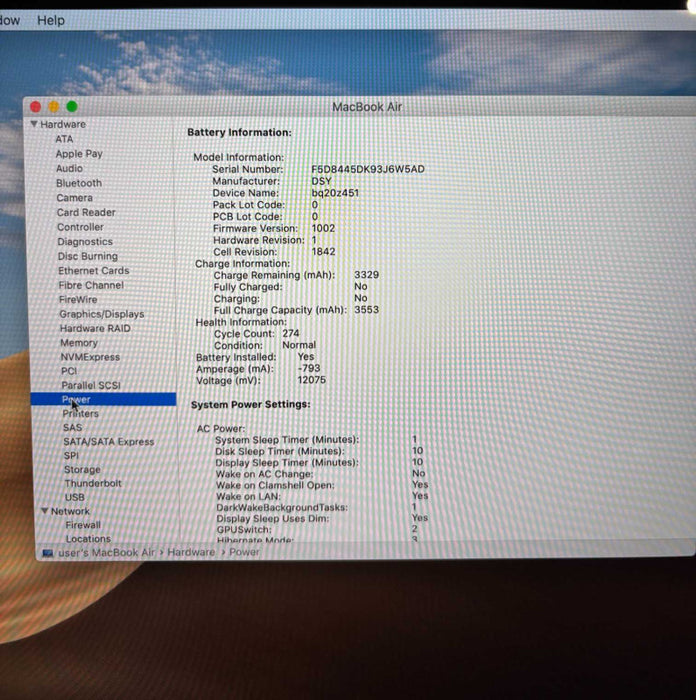Open the Help menu

(51, 21)
